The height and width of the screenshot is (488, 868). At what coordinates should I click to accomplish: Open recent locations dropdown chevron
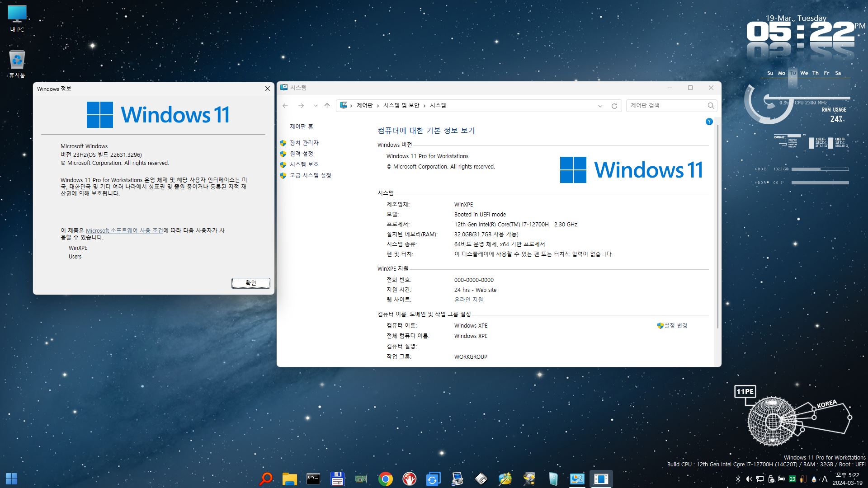pyautogui.click(x=316, y=106)
